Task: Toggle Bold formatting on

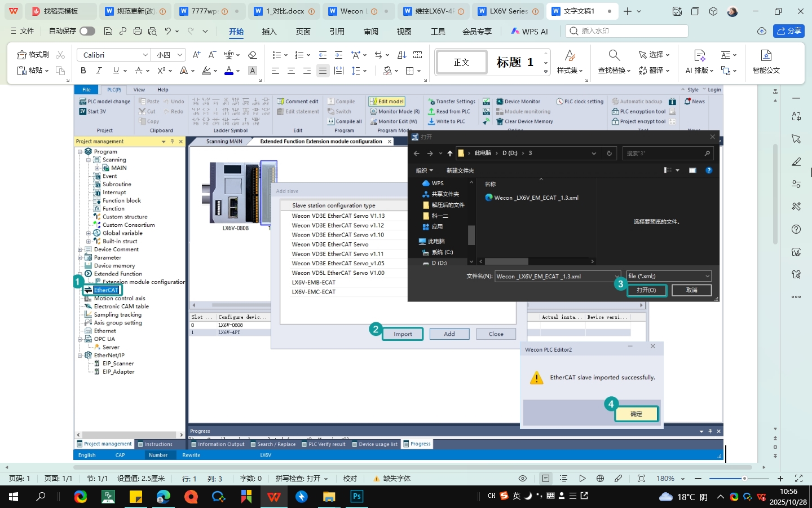Action: [83, 71]
